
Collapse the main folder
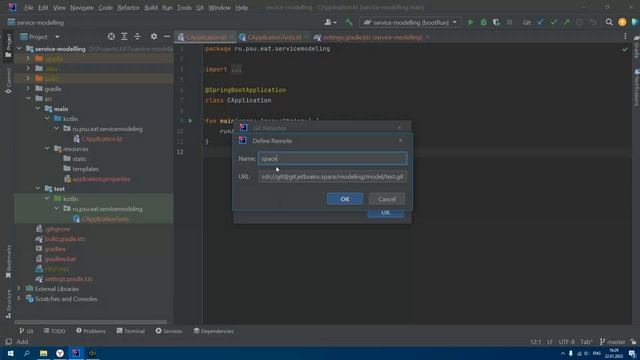pyautogui.click(x=38, y=109)
